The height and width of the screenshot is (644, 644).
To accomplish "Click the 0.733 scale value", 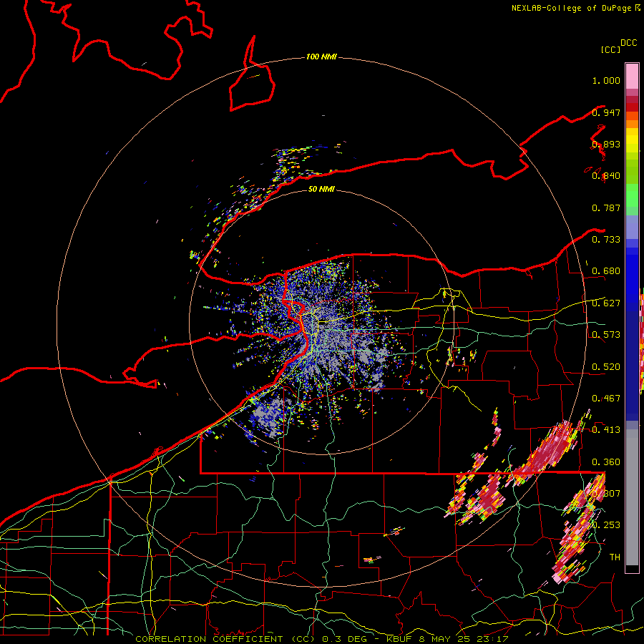I will pos(606,240).
